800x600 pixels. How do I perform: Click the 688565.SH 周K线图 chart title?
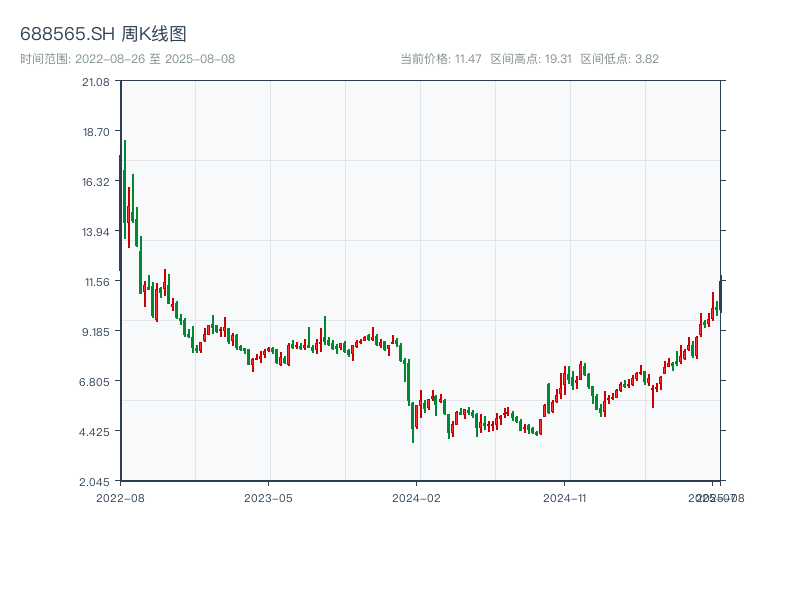coord(103,35)
